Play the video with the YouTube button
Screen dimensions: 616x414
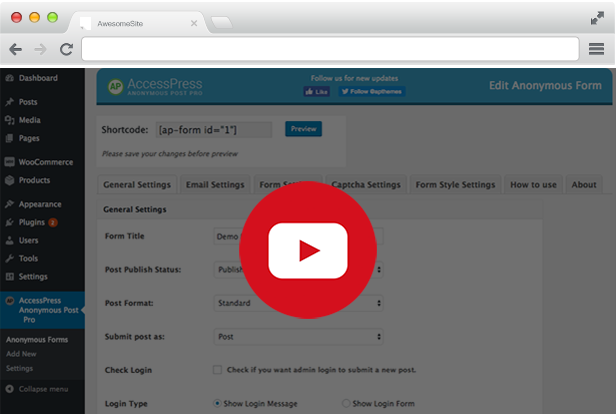[x=308, y=250]
